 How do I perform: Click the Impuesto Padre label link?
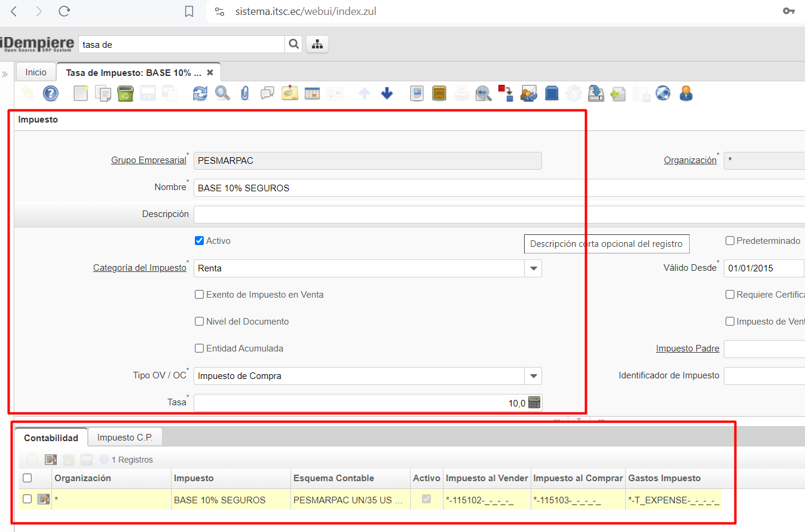[687, 348]
